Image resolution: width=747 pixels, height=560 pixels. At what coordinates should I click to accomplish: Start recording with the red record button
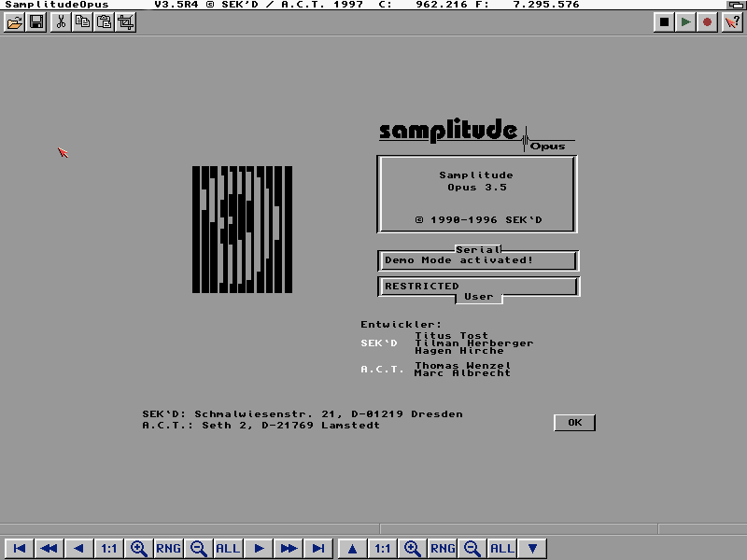[707, 22]
